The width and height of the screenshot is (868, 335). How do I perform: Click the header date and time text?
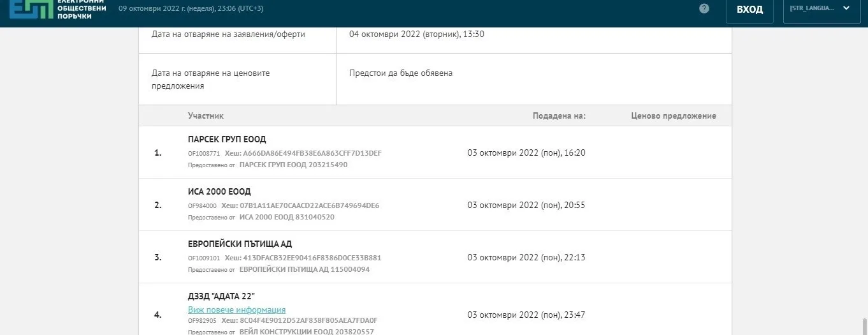[191, 8]
